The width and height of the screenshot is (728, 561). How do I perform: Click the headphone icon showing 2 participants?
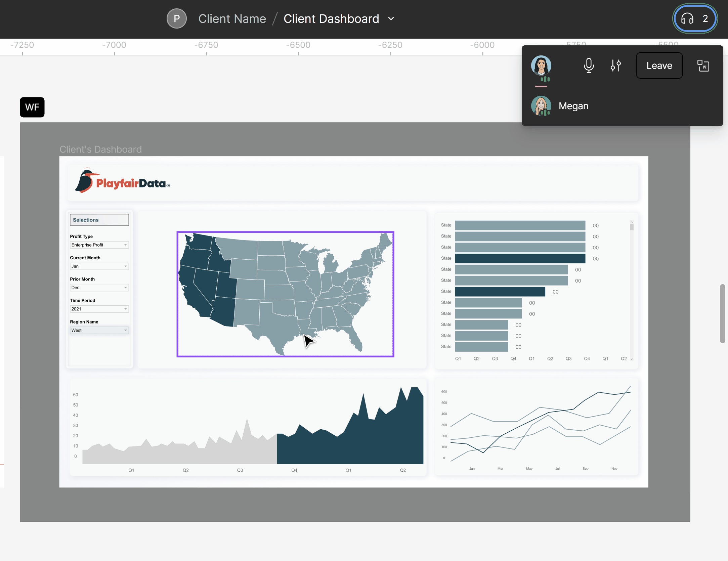tap(695, 18)
